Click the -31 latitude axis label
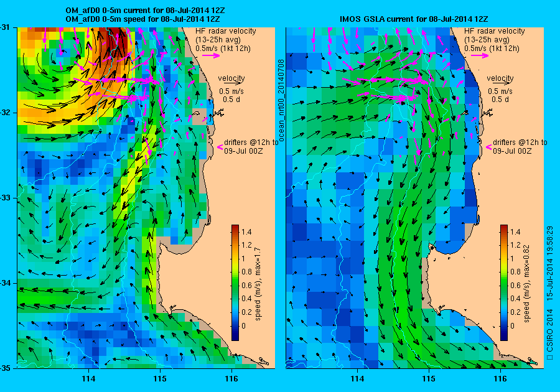 click(x=5, y=27)
